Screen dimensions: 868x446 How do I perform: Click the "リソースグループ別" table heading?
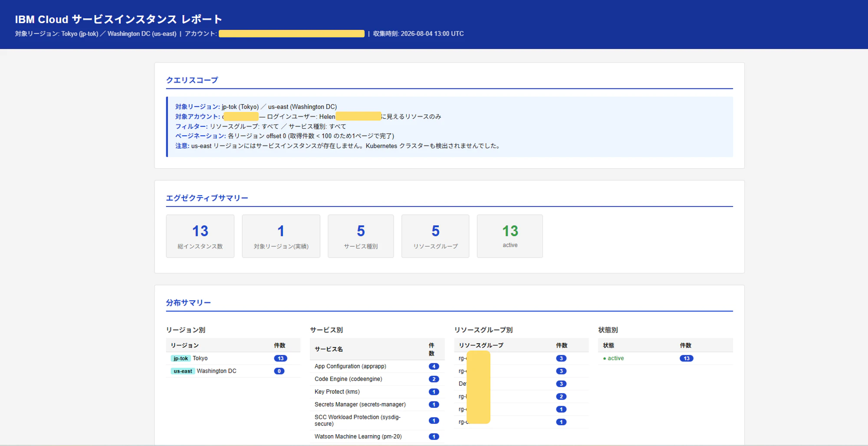(483, 330)
